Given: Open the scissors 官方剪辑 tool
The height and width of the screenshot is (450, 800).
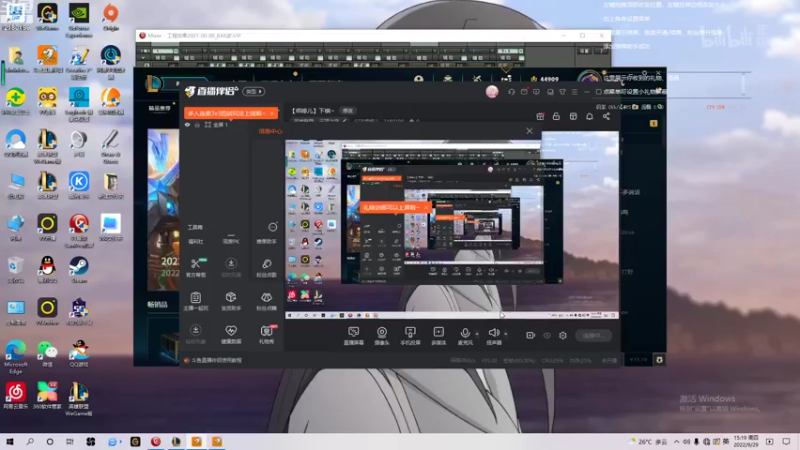Looking at the screenshot, I should point(196,267).
